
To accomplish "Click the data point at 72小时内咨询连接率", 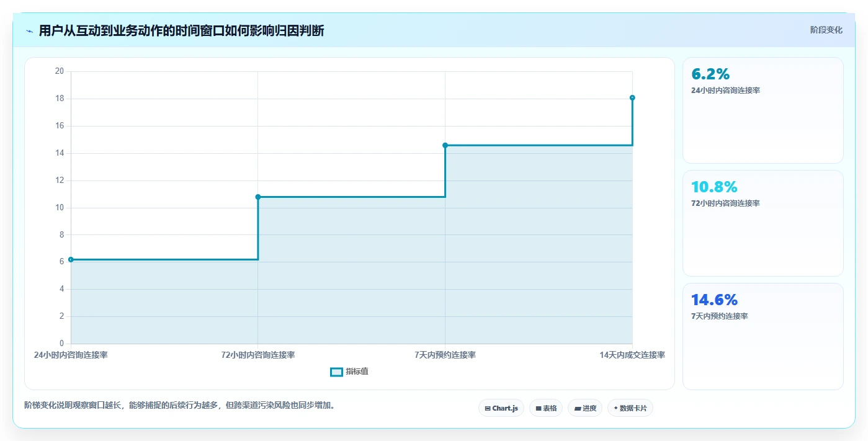I will pyautogui.click(x=258, y=197).
